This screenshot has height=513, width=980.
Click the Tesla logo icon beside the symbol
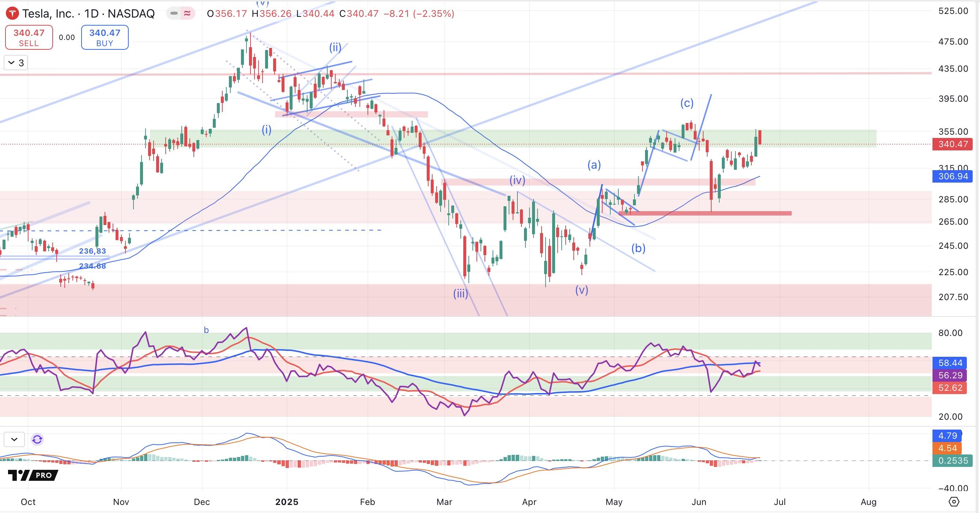(x=12, y=14)
